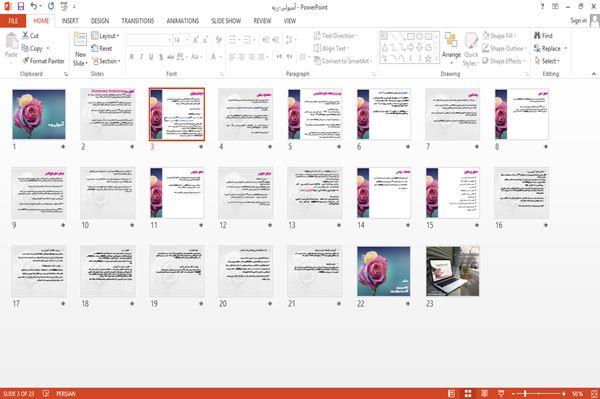This screenshot has height=399, width=600.
Task: Toggle text Shadow formatting
Action: [x=161, y=57]
